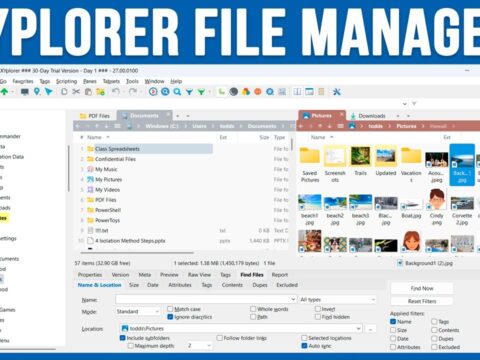Click the hamburger icon in Pictures breadcrumb bar
Viewport: 480px width, 360px height.
340,126
